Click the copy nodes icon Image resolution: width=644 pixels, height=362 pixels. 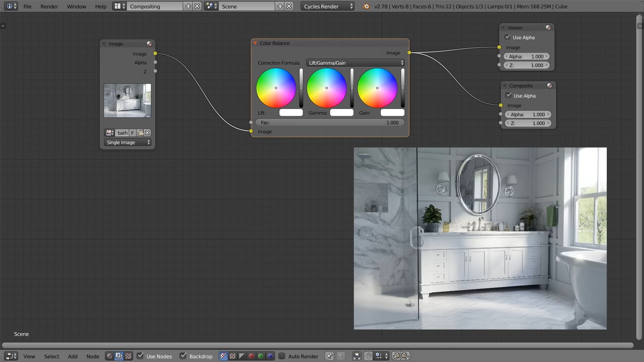[396, 356]
